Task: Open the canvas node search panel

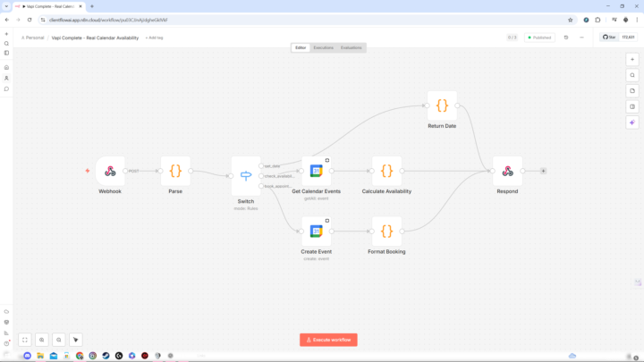Action: pos(632,75)
